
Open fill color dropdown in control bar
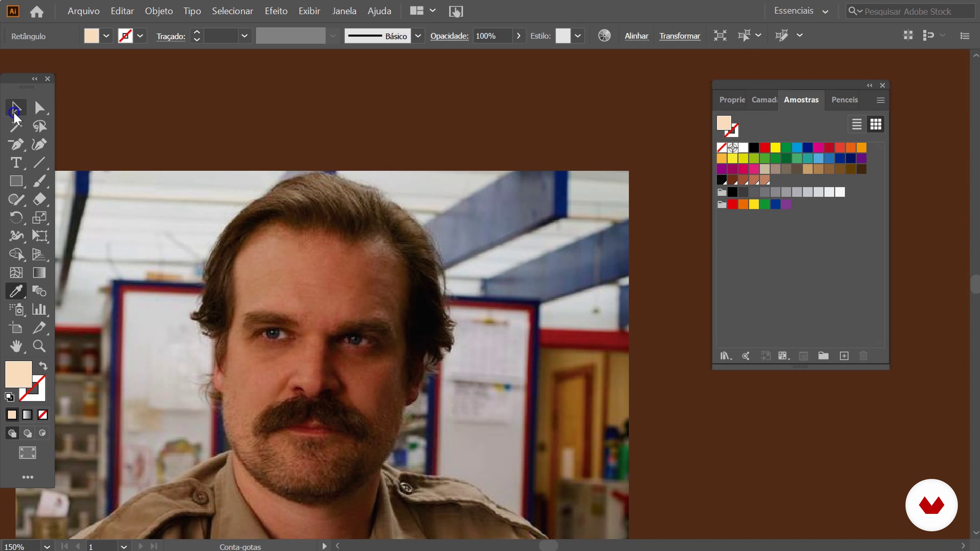[x=106, y=36]
